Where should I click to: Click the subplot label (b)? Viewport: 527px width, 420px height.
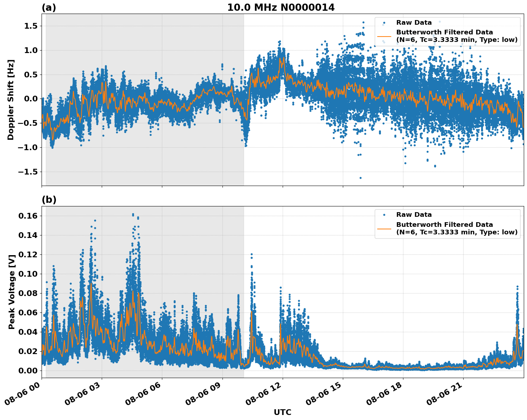(x=49, y=200)
